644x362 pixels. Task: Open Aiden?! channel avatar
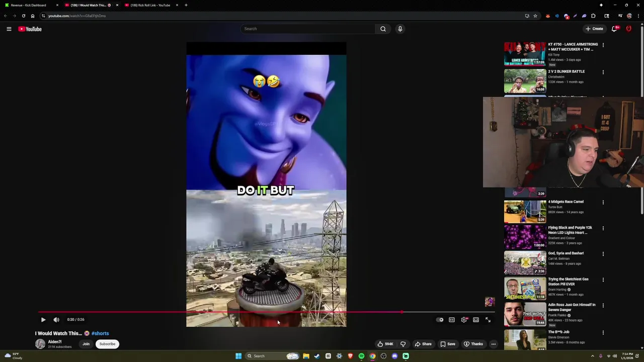coord(40,344)
